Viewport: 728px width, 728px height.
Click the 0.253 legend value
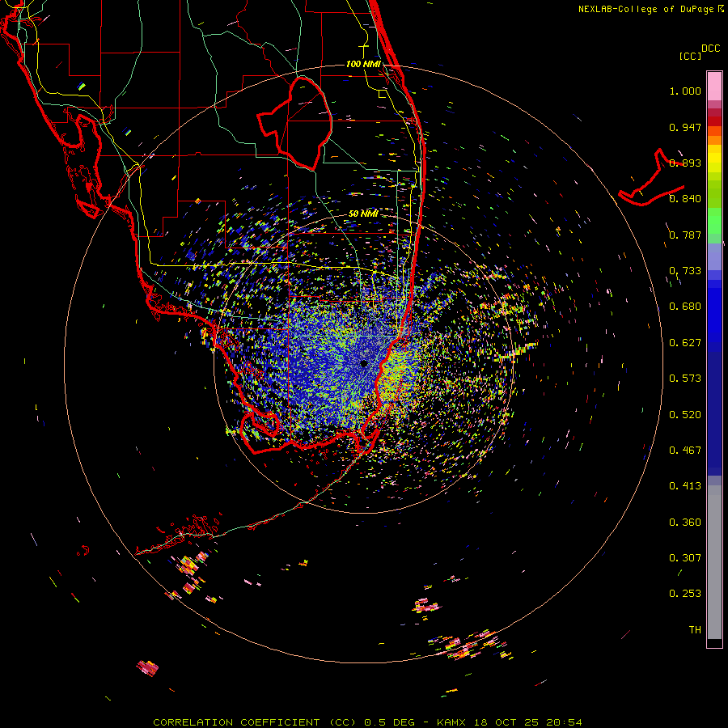click(x=685, y=594)
